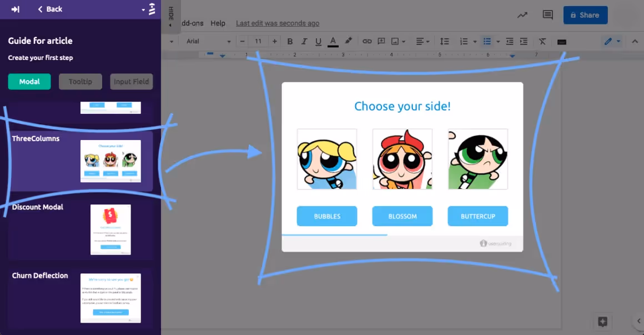The image size is (644, 335).
Task: Click the insert image icon
Action: [395, 41]
